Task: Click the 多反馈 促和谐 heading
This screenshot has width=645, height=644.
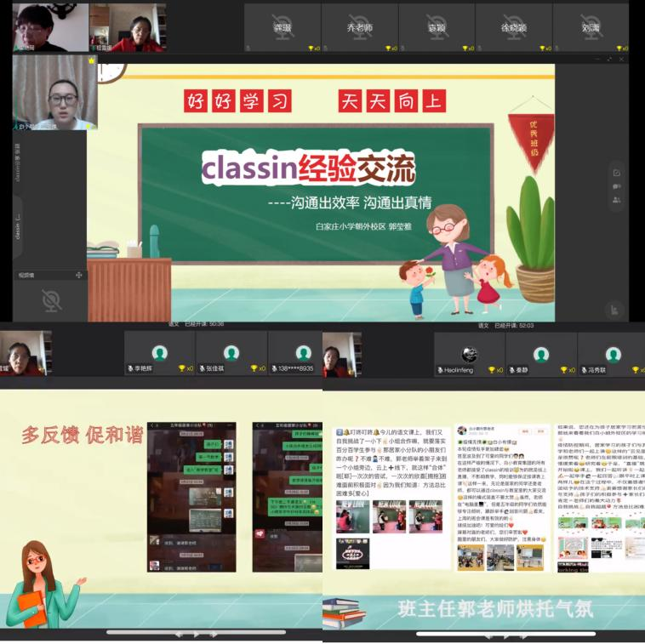Action: click(x=83, y=435)
